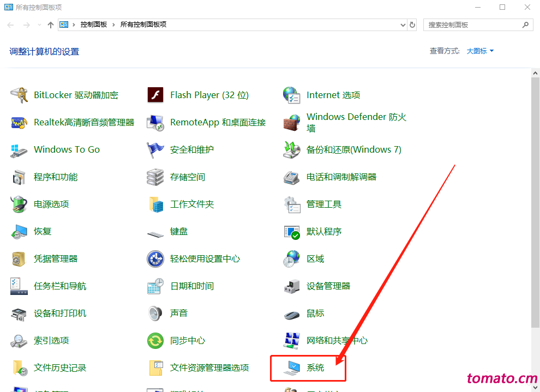Click the 所有控制面板项 breadcrumb segment
The height and width of the screenshot is (392, 540).
143,25
